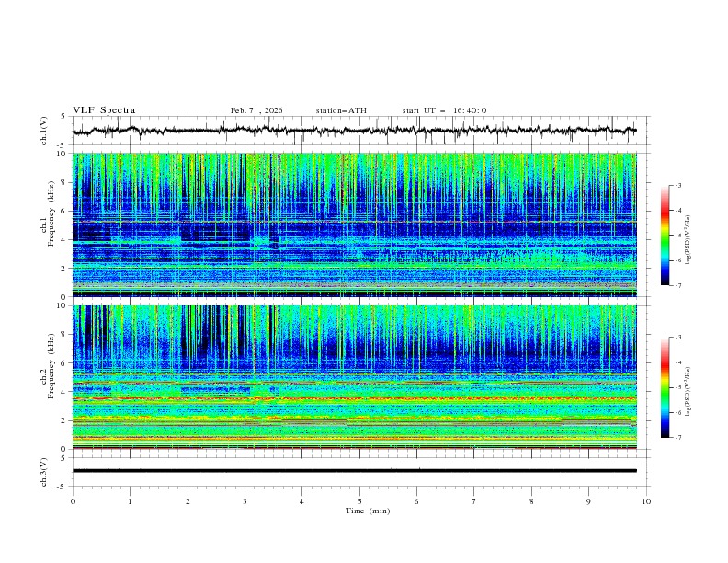Viewport: 728px width, 563px height.
Task: Click time axis tick label "9"
Action: click(x=588, y=501)
